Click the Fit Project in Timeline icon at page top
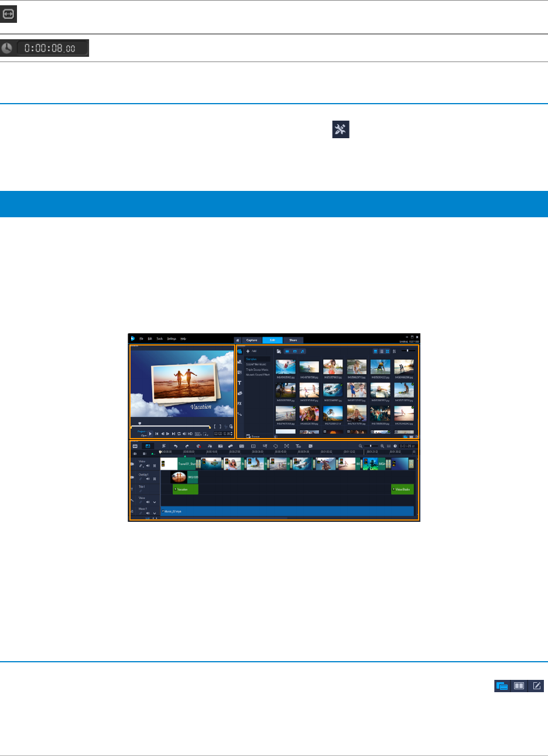 (9, 15)
